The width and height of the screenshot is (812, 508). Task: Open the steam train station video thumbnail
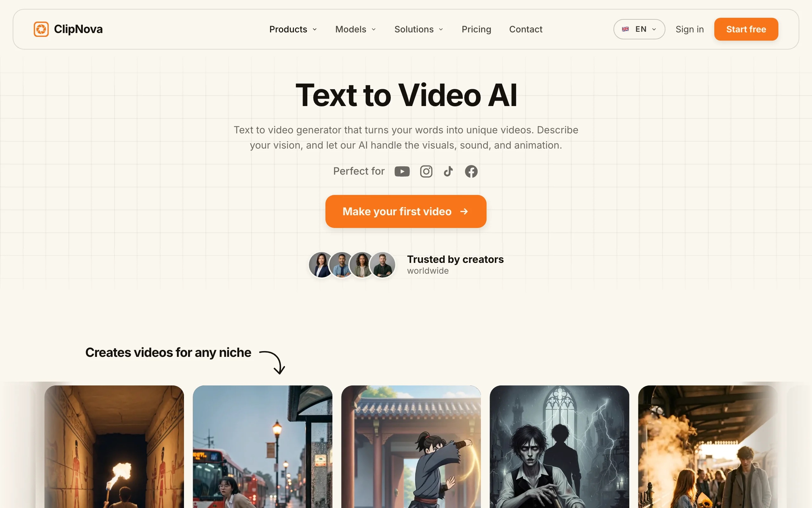(708, 446)
